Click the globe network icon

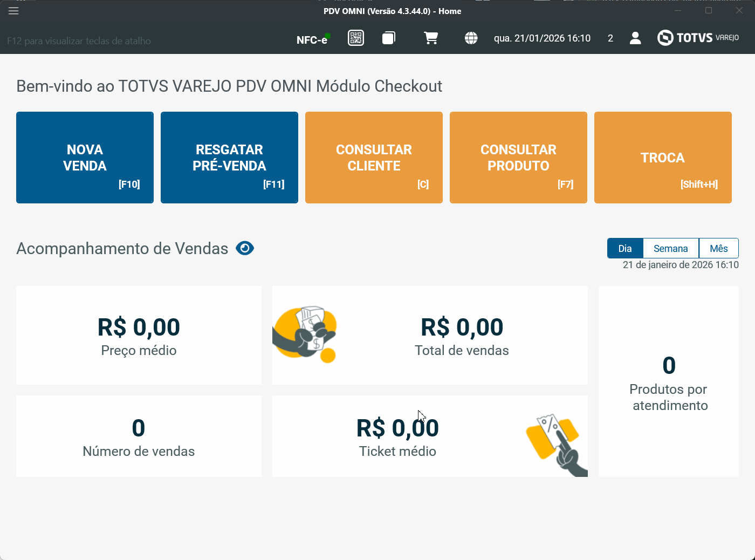pyautogui.click(x=471, y=38)
